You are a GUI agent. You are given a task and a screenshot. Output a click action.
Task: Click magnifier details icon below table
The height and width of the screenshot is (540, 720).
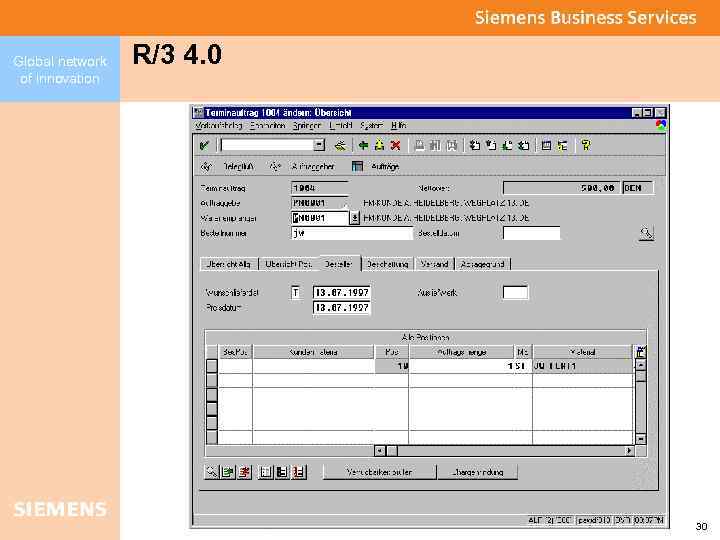pyautogui.click(x=211, y=472)
